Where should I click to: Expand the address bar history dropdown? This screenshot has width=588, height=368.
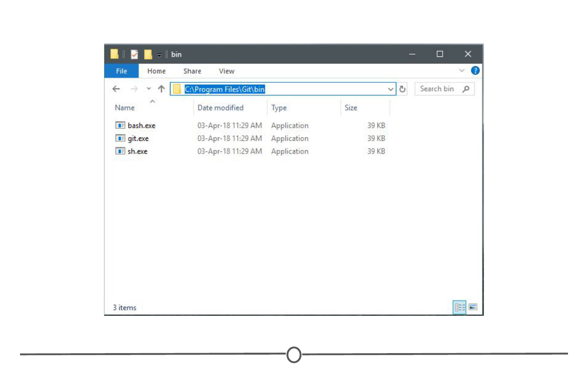(x=390, y=89)
